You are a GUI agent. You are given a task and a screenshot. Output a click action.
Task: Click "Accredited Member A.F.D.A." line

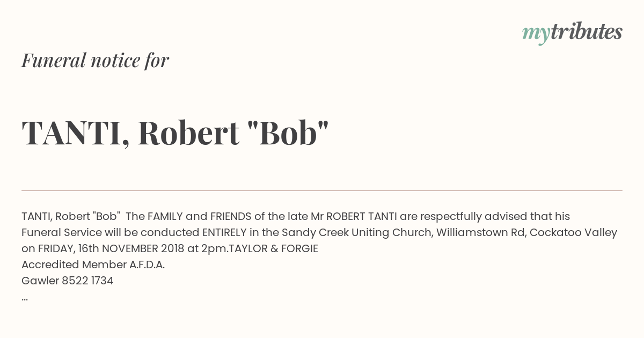point(93,264)
